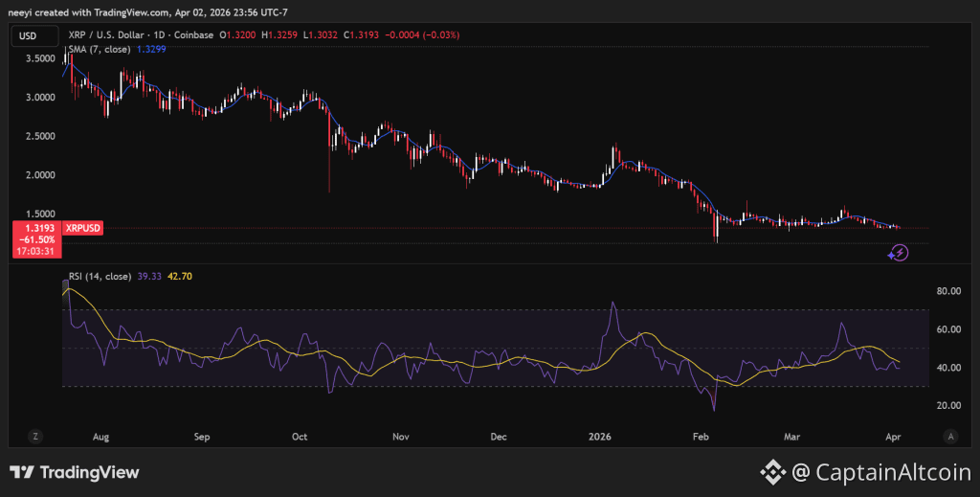Click the Oct label on time axis
The image size is (980, 497).
click(x=300, y=436)
